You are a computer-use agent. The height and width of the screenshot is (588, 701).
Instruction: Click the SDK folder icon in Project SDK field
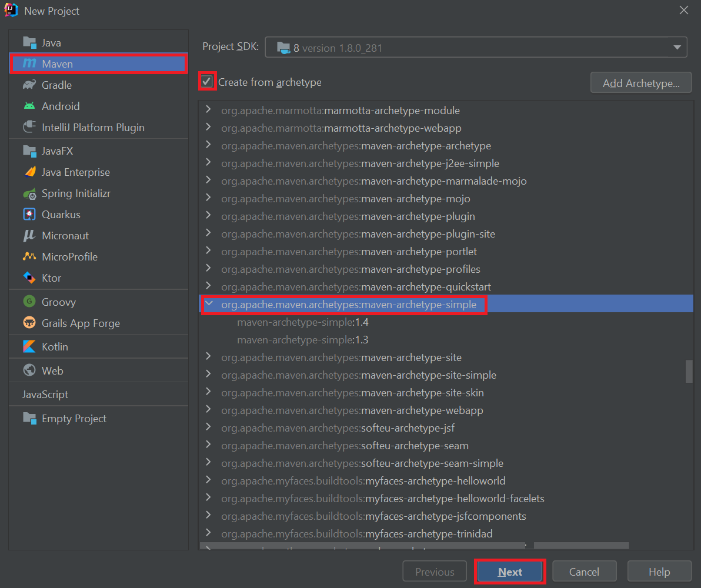(x=283, y=48)
